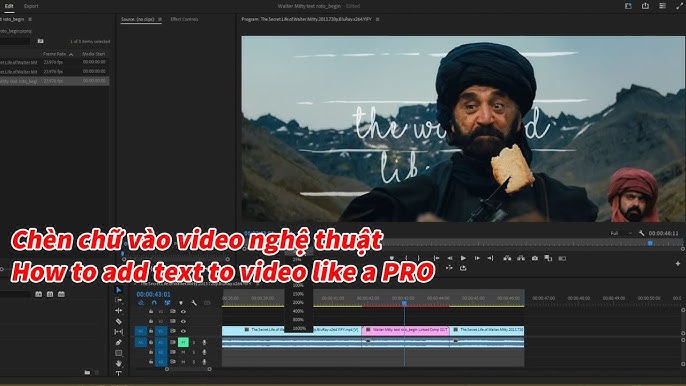Choose 800% in zoom level list
The height and width of the screenshot is (386, 686).
click(298, 319)
